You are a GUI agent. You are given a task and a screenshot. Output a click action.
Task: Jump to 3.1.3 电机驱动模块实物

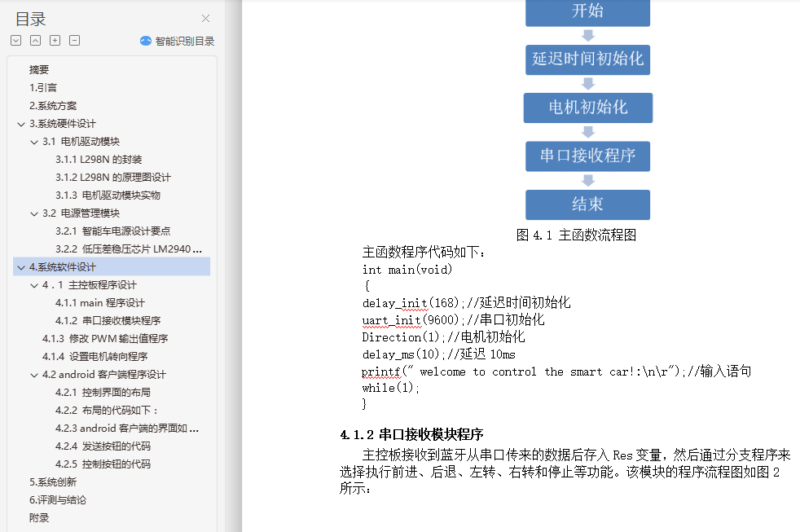(x=108, y=195)
